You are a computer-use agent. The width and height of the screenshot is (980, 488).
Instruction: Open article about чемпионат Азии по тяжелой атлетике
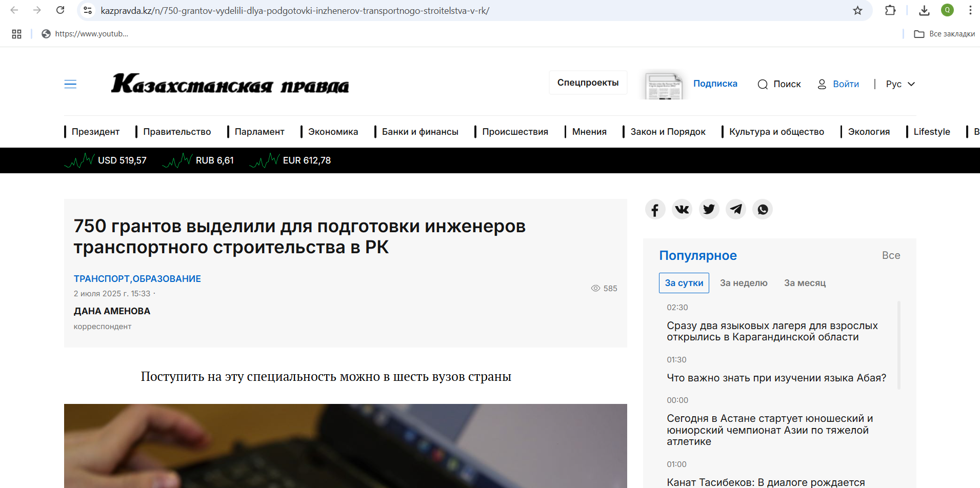pos(770,430)
